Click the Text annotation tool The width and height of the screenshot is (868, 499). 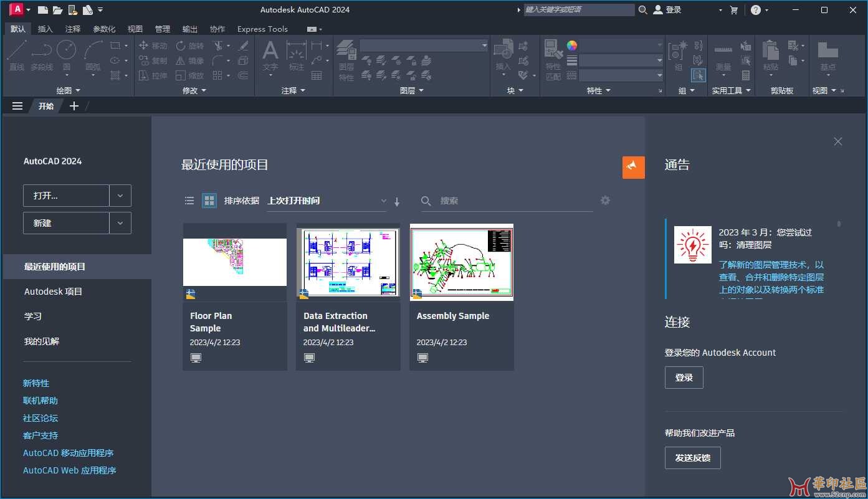[x=270, y=55]
